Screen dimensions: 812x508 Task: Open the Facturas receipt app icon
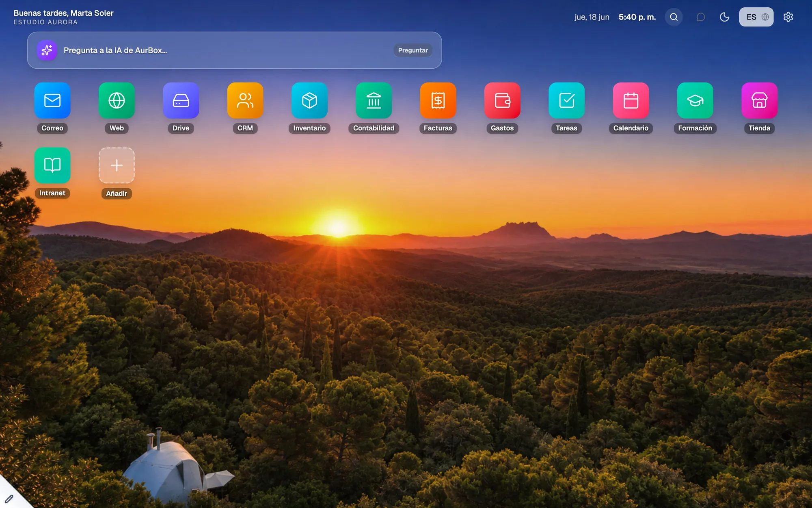[x=438, y=100]
